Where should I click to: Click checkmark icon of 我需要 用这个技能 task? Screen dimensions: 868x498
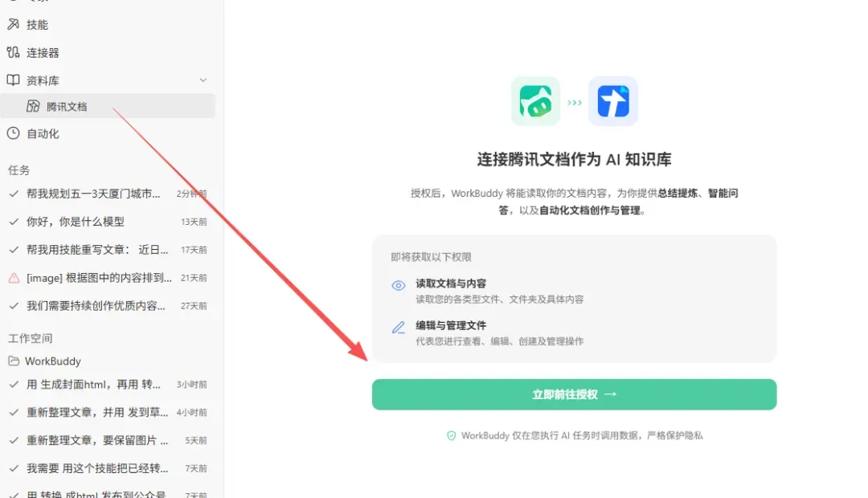(x=14, y=468)
